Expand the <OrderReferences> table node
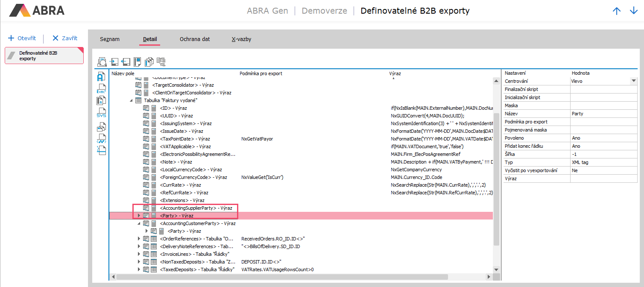644x287 pixels. pyautogui.click(x=139, y=239)
